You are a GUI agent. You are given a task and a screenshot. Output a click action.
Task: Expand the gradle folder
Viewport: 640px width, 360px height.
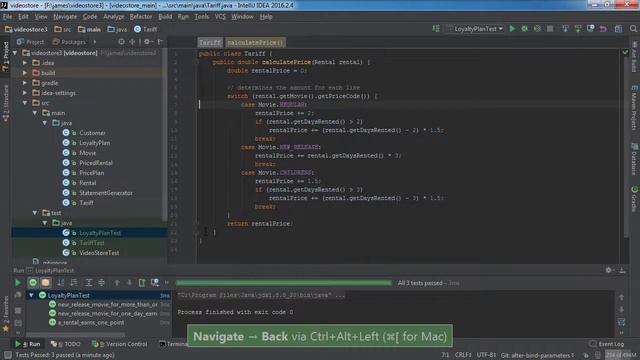click(x=25, y=83)
